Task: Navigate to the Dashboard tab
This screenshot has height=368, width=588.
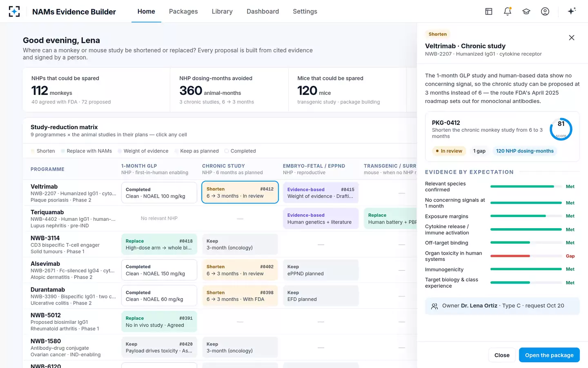Action: [263, 11]
